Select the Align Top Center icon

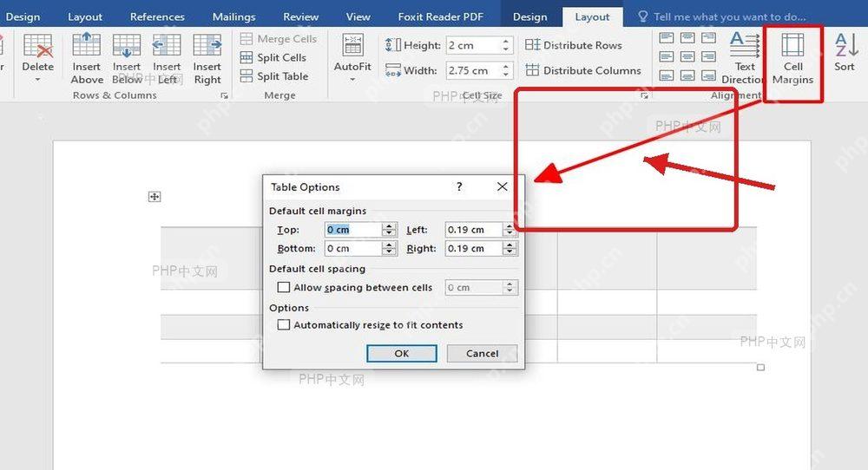click(687, 38)
